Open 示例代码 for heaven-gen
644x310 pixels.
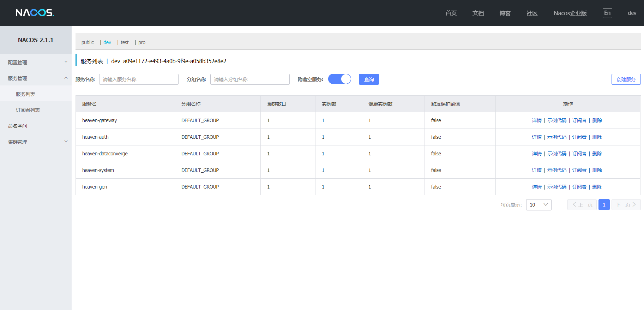pos(557,187)
